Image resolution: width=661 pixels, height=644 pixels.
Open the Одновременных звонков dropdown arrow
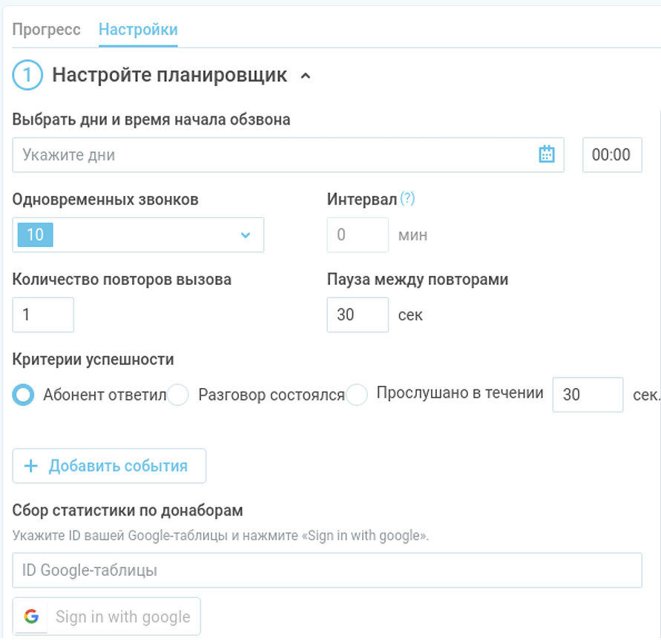[x=246, y=234]
